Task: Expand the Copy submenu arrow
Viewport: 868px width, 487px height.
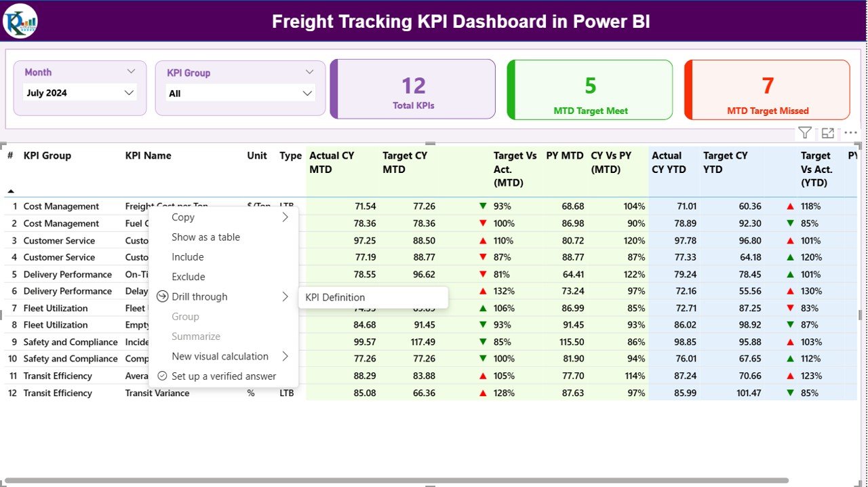Action: [x=285, y=217]
